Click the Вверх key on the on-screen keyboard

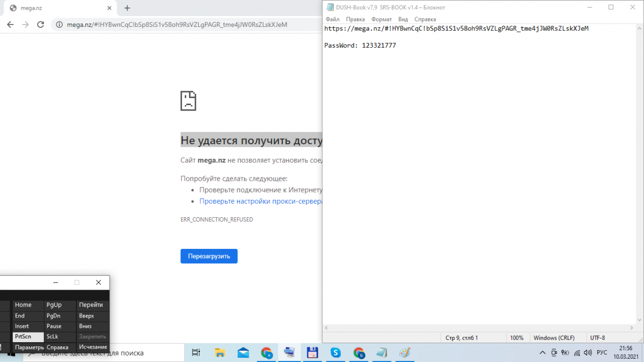click(92, 315)
